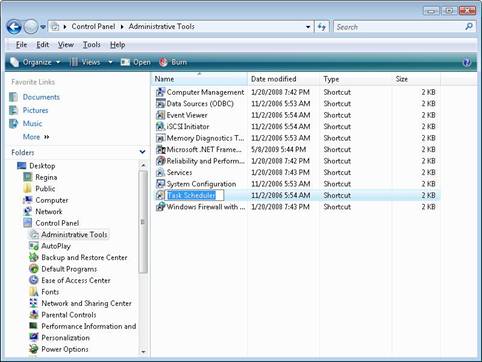Select the Data Sources (ODBC) shortcut icon
The width and height of the screenshot is (482, 362).
(x=161, y=104)
